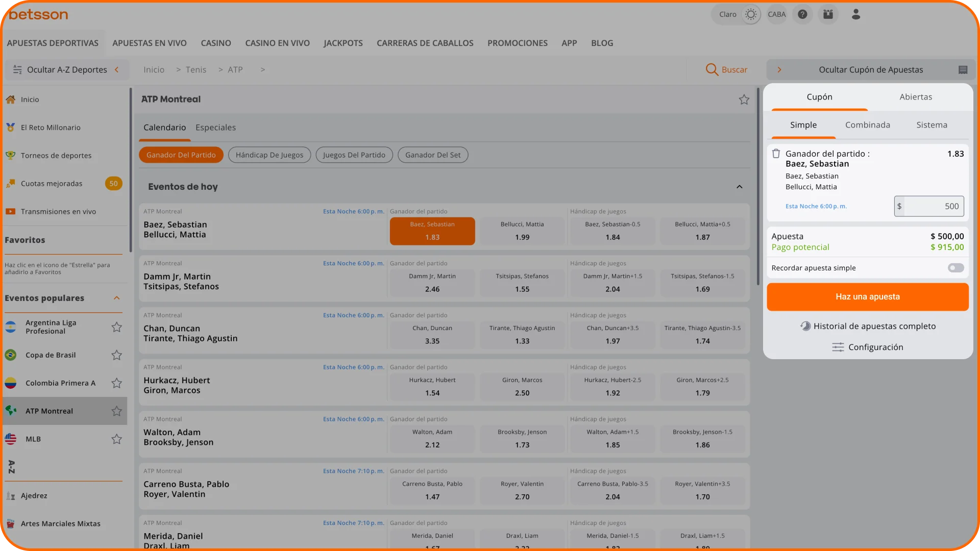Switch to the Combinada bet type
980x551 pixels.
867,125
